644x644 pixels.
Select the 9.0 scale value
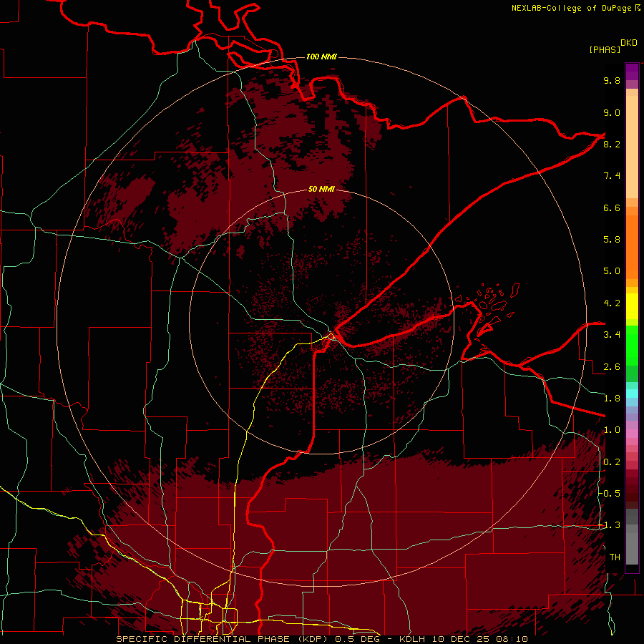(612, 112)
